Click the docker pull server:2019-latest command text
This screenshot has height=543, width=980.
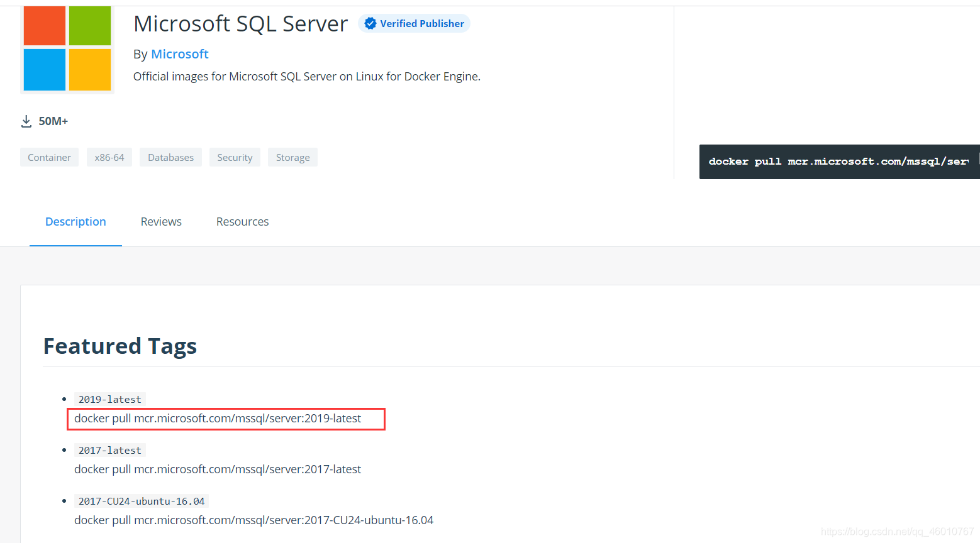[x=218, y=419]
